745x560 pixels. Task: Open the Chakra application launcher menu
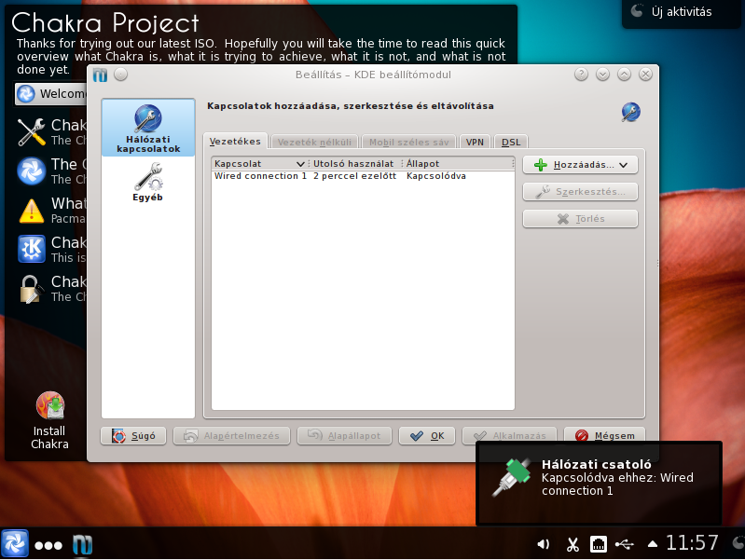15,544
